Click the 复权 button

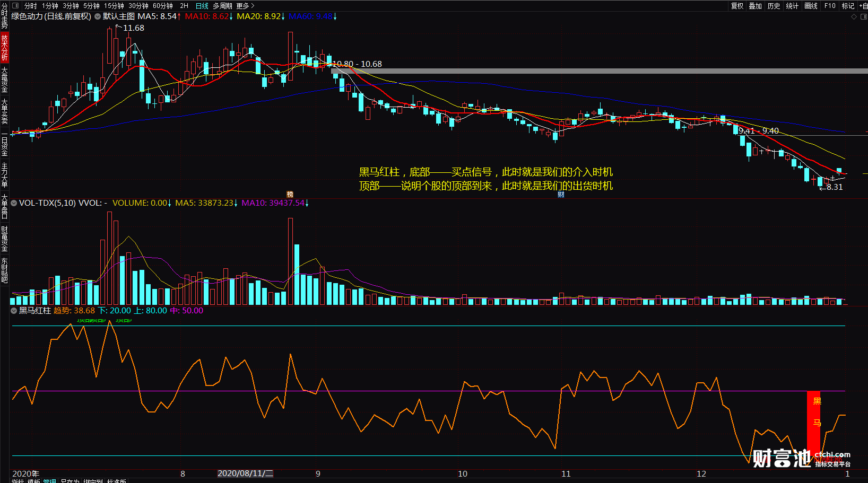coord(737,6)
